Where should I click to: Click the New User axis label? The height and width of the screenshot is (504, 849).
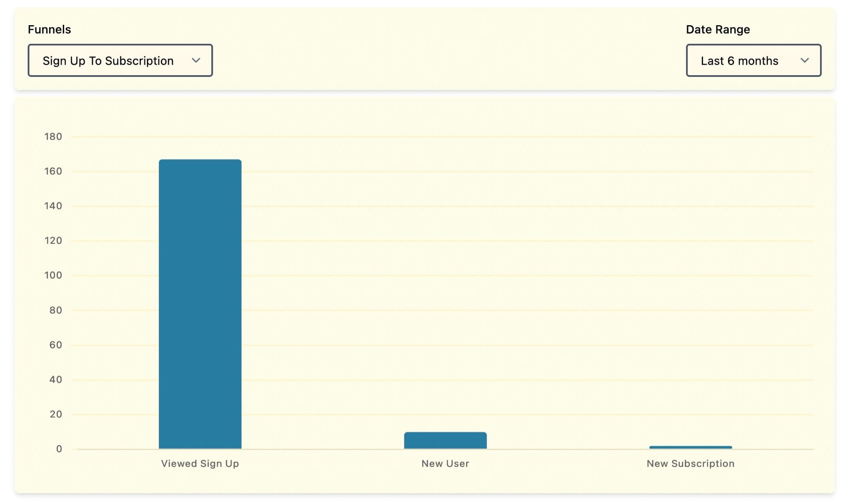tap(445, 463)
